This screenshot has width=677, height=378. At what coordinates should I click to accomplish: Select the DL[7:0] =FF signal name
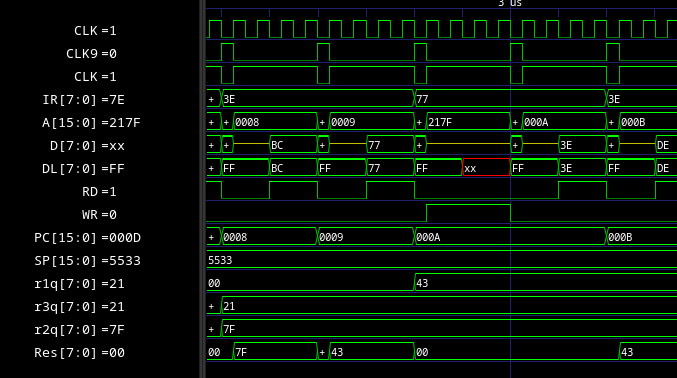pos(83,168)
